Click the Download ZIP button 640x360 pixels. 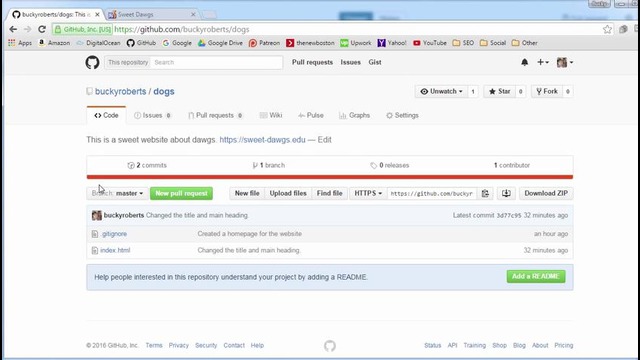coord(546,193)
